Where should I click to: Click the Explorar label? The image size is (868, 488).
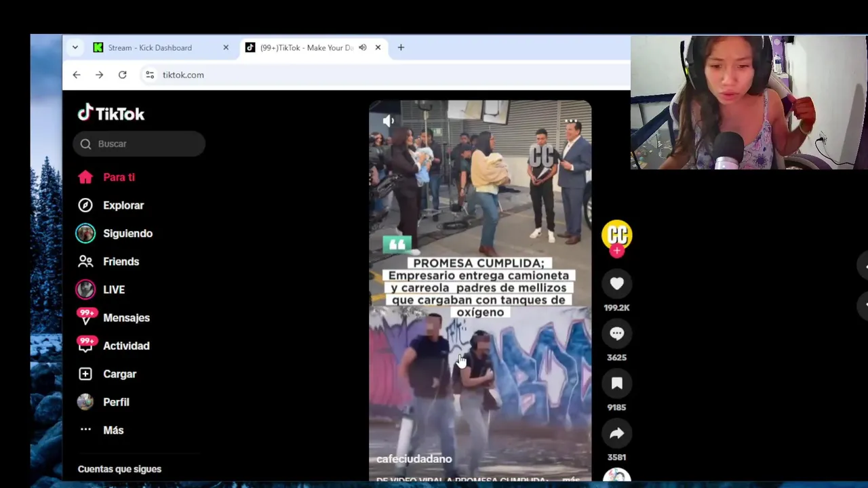coord(123,205)
